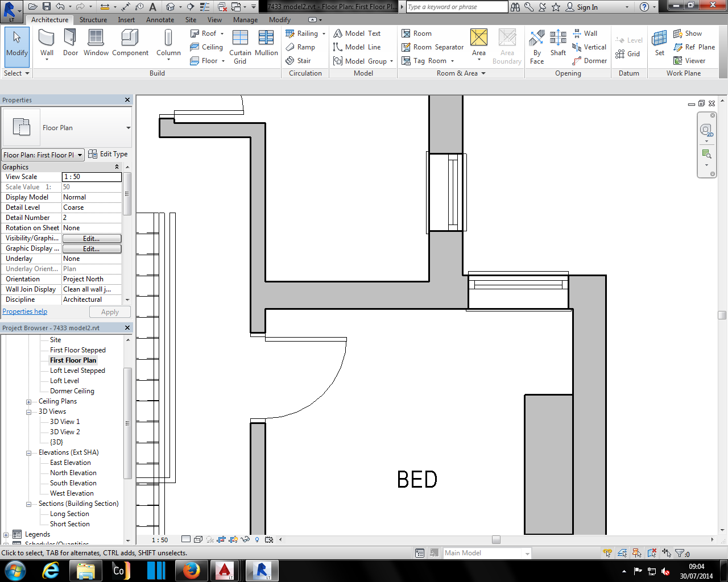Open the Properties help link

[25, 311]
